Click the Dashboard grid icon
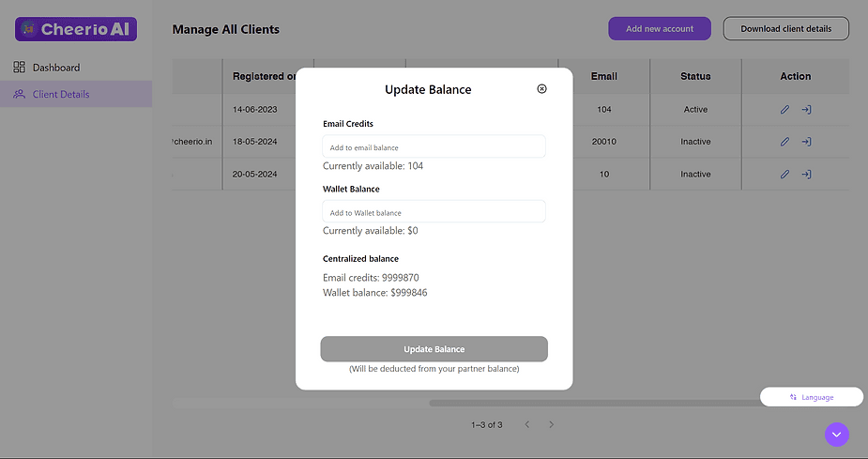The height and width of the screenshot is (459, 868). 20,67
